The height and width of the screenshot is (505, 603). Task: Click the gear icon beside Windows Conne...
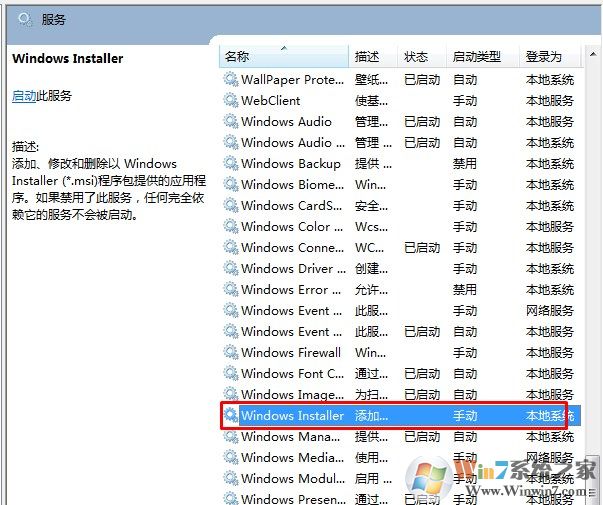pos(231,247)
